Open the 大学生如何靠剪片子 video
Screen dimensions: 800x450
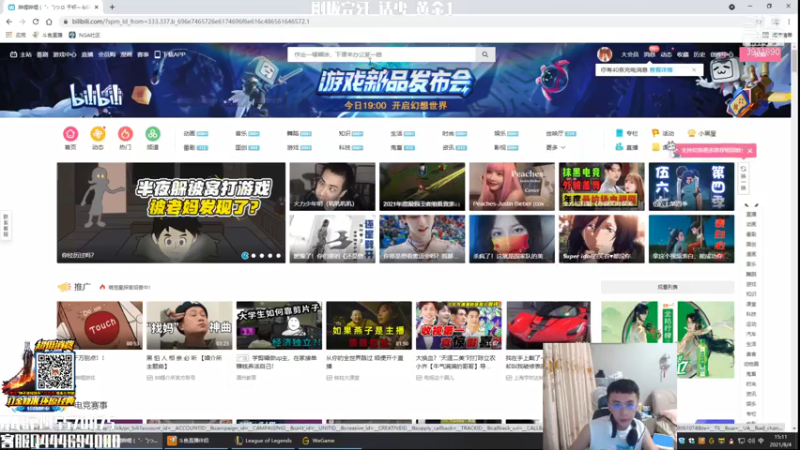point(279,325)
